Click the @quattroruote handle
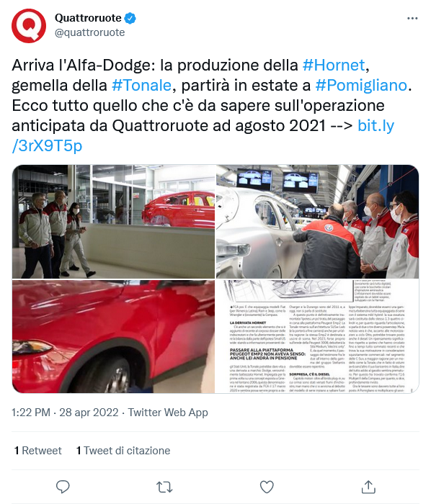Viewport: 431px width, 504px height. point(90,32)
